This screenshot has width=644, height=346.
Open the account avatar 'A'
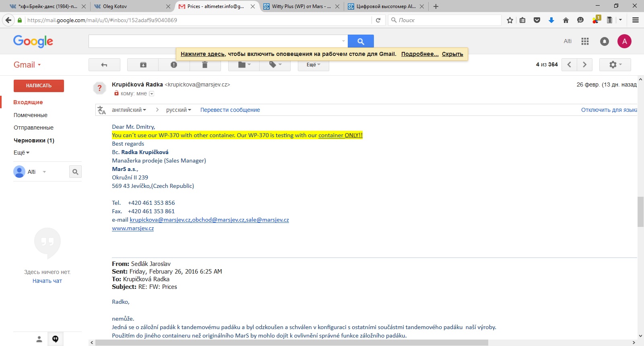pos(624,41)
